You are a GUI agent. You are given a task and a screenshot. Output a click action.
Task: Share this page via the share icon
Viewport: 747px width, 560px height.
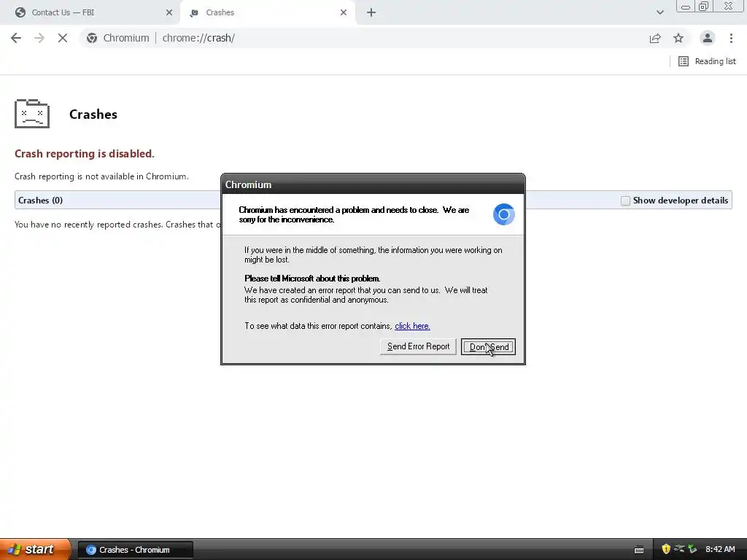coord(655,38)
